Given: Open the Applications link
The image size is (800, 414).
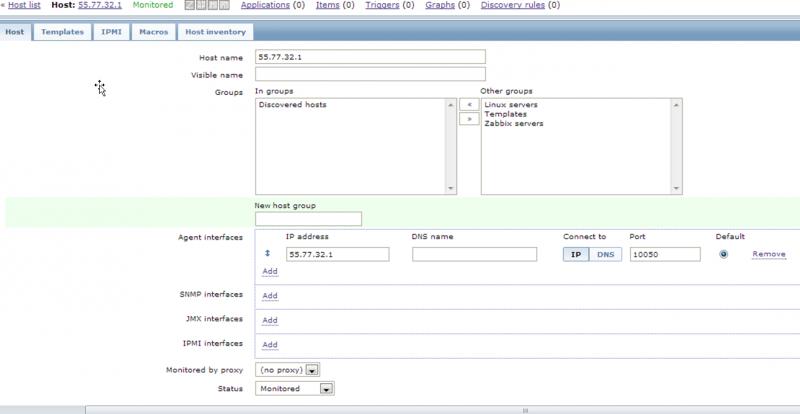Looking at the screenshot, I should pyautogui.click(x=265, y=5).
